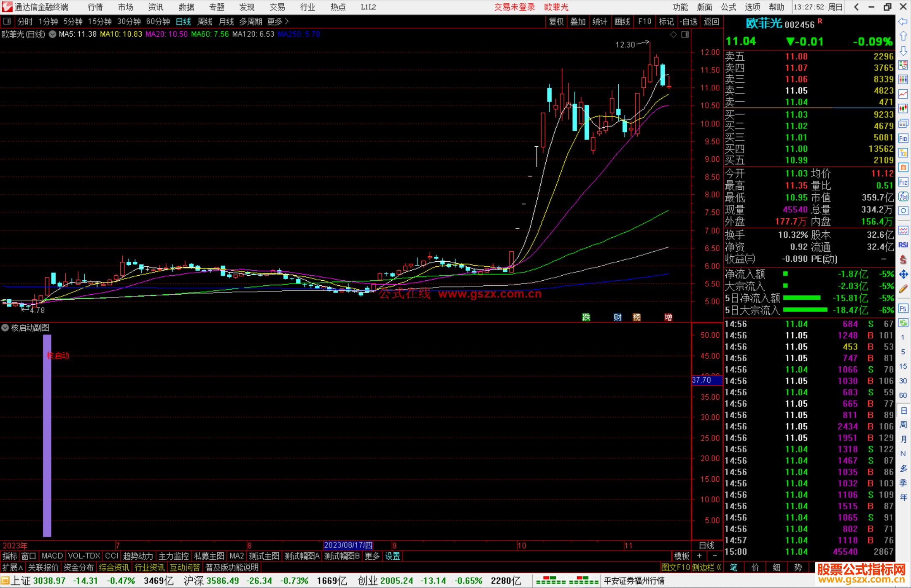Click the F12 sidebar icon

(903, 182)
